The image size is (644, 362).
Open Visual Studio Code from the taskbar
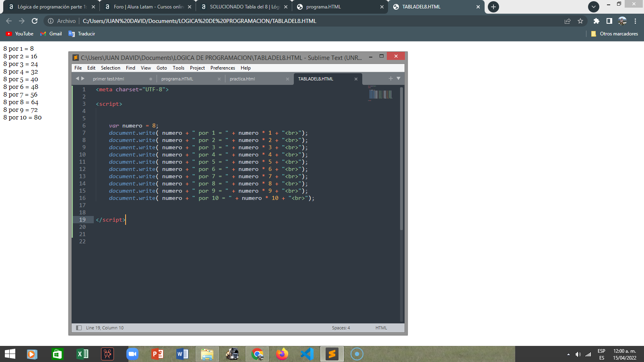(307, 354)
